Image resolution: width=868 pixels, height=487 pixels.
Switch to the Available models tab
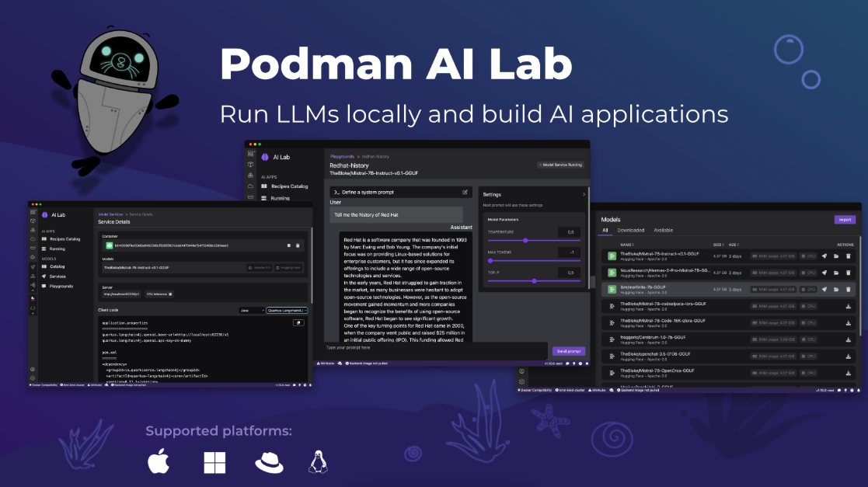tap(663, 230)
